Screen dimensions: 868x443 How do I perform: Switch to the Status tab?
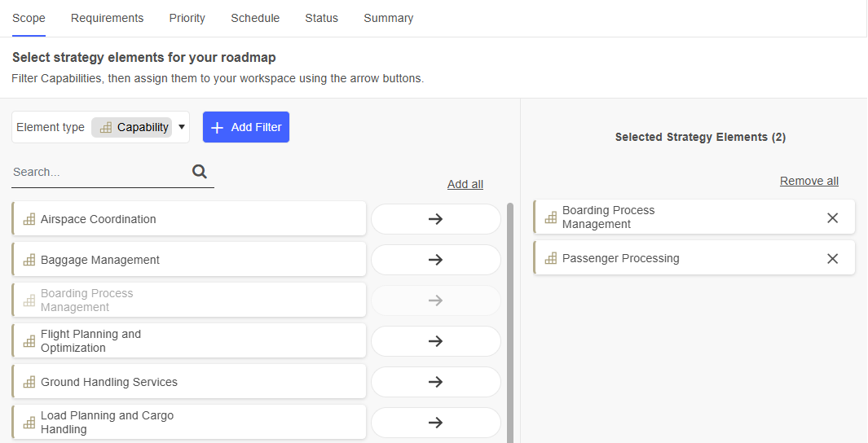point(322,18)
